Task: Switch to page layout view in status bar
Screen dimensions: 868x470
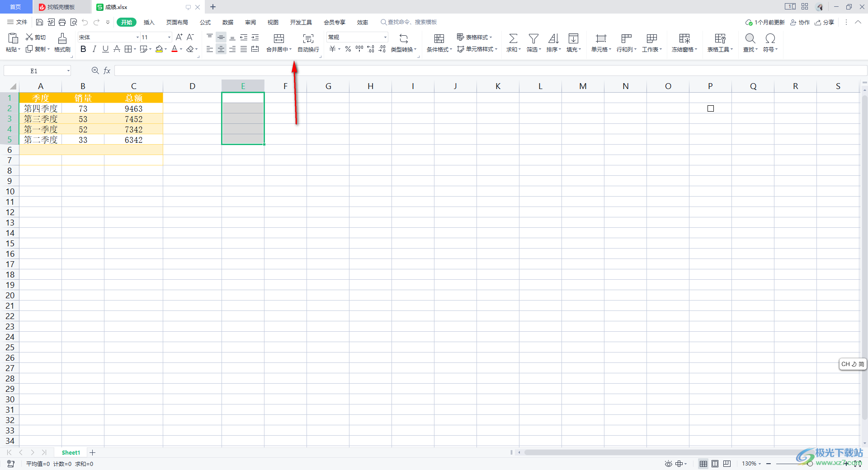Action: pyautogui.click(x=715, y=464)
